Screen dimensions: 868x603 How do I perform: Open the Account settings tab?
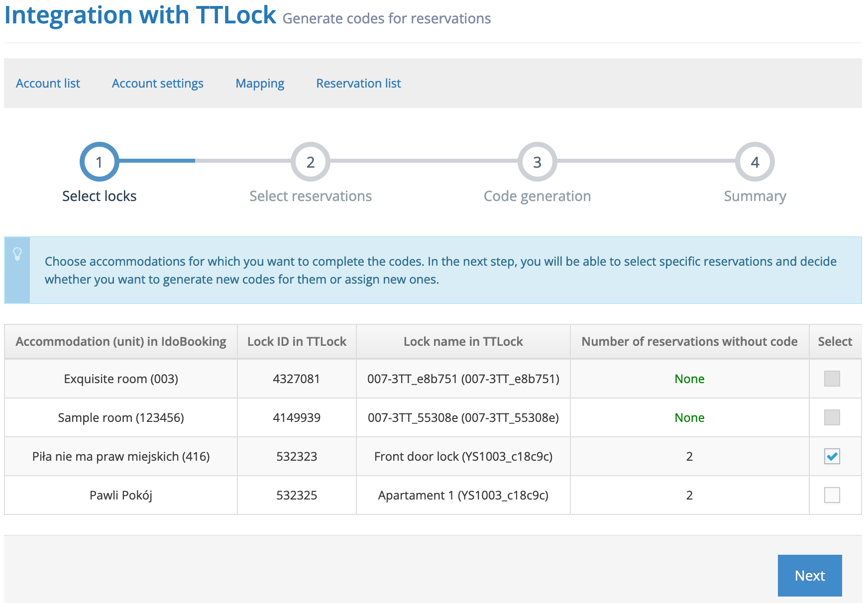[157, 83]
